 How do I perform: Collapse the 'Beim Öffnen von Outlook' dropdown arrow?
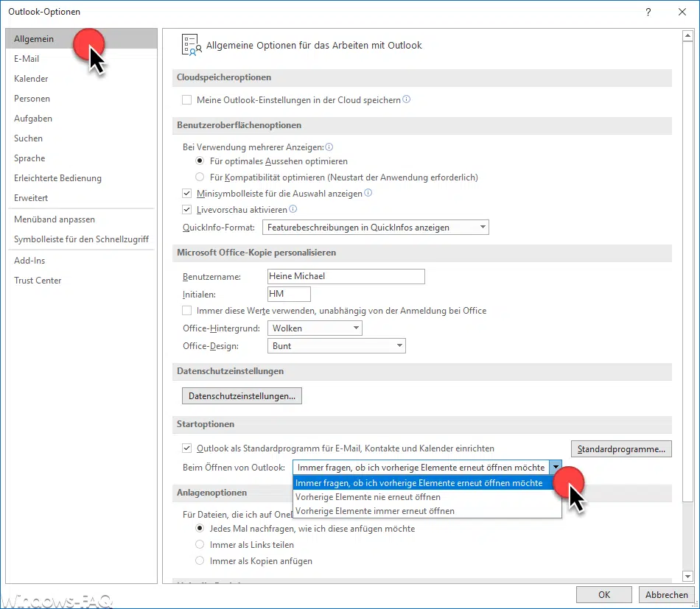[556, 467]
